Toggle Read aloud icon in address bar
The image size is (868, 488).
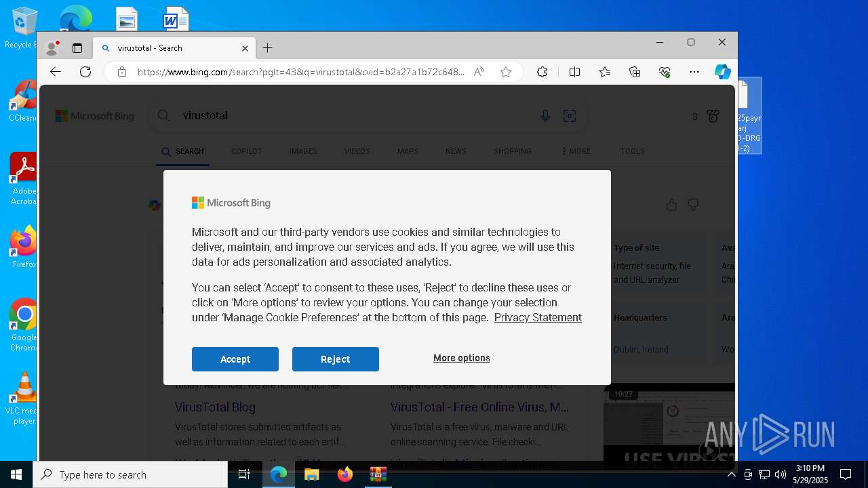tap(479, 72)
